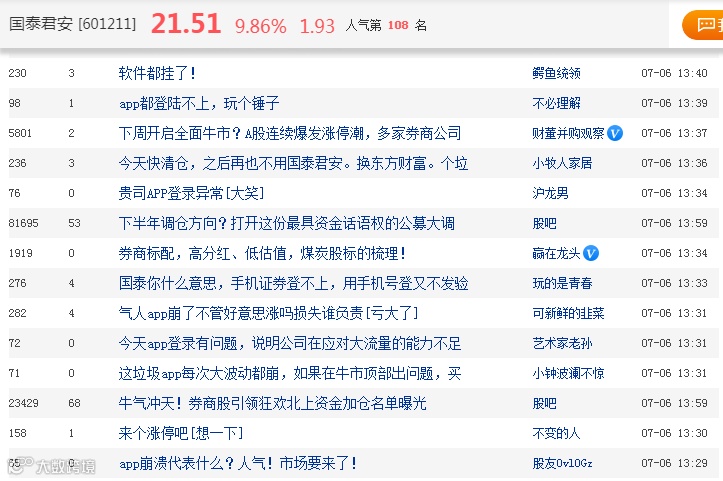Click the V badge beside 财董并购观察

click(615, 133)
